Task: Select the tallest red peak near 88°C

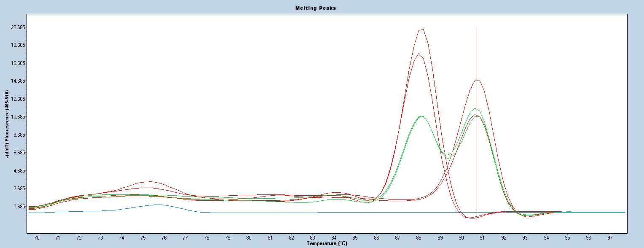Action: [x=421, y=30]
